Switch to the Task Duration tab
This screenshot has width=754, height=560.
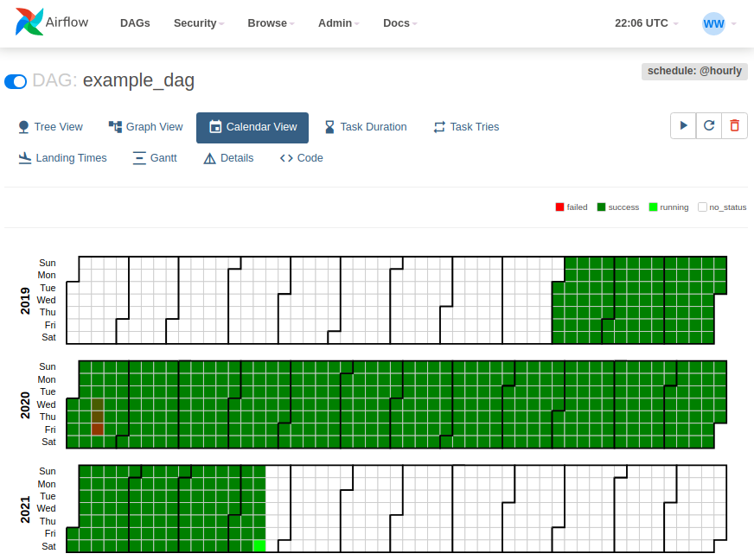point(366,127)
